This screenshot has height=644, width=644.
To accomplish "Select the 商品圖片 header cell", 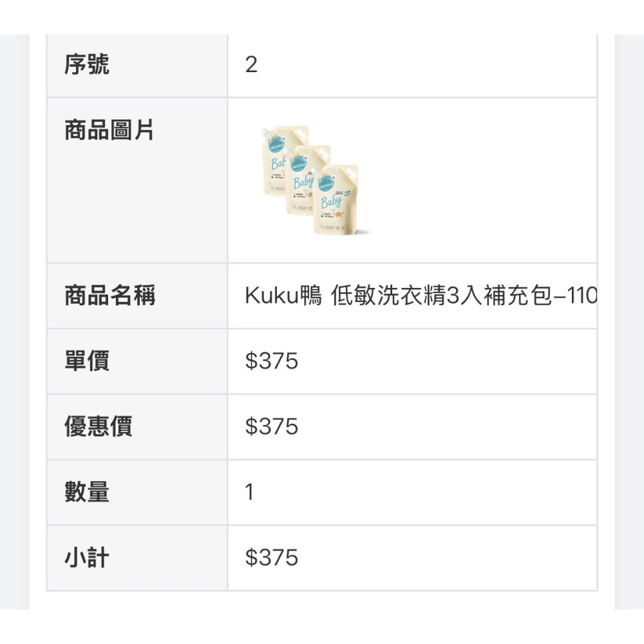I will 137,181.
